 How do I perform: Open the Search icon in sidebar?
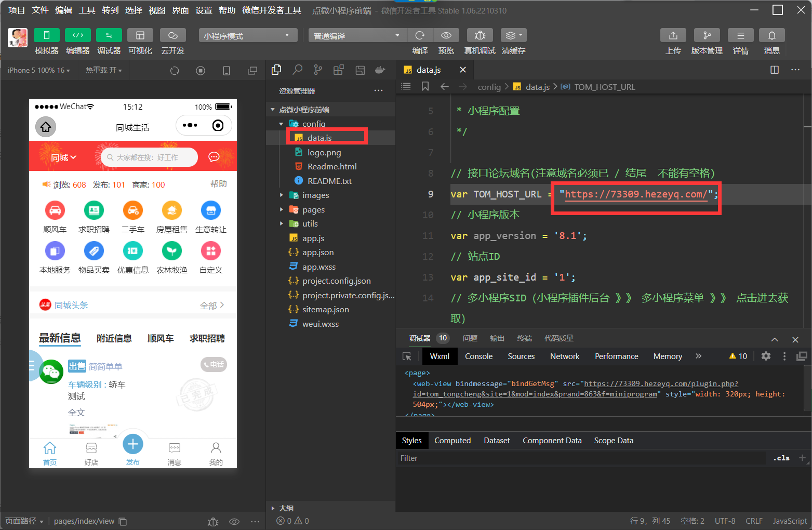(x=297, y=70)
